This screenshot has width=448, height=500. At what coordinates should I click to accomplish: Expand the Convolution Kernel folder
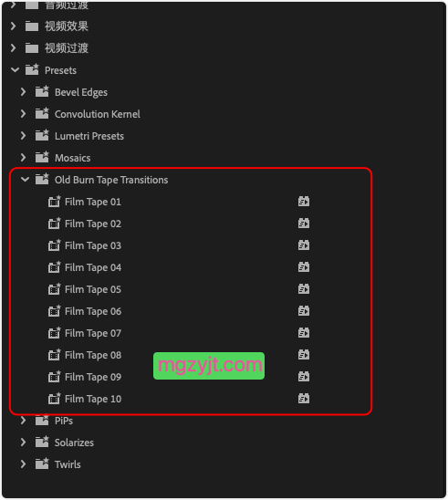pyautogui.click(x=23, y=113)
